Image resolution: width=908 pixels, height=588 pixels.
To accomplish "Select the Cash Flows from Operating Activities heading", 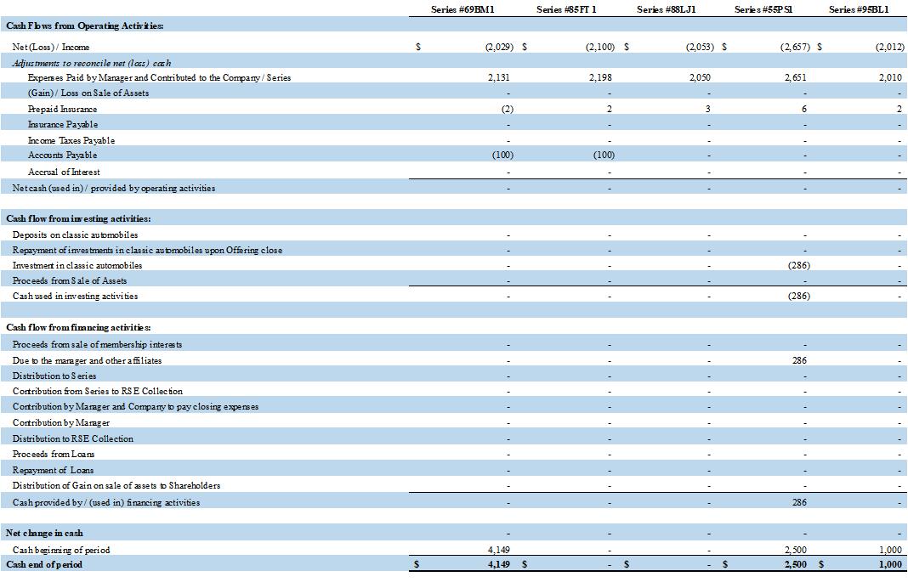I will pyautogui.click(x=73, y=25).
